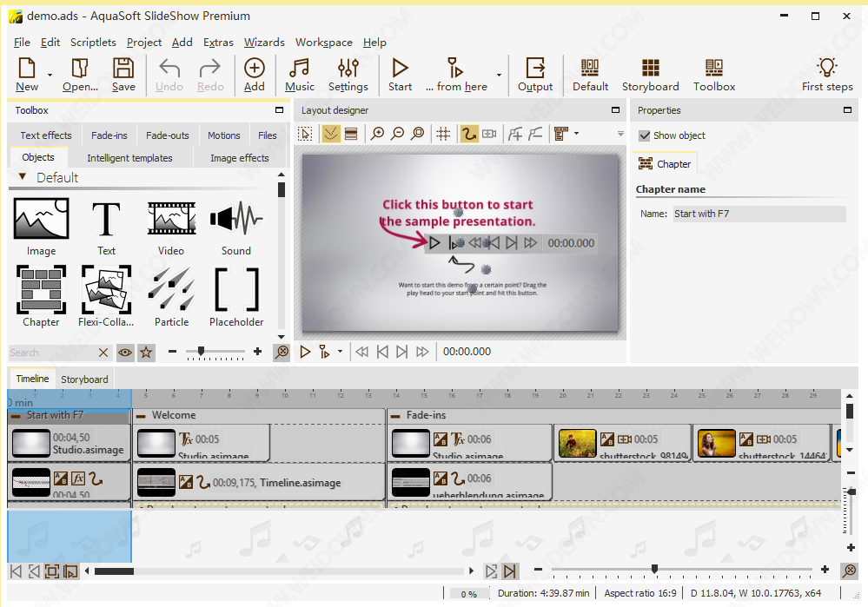Select the Image object in Toolbox
The width and height of the screenshot is (868, 607).
tap(41, 228)
